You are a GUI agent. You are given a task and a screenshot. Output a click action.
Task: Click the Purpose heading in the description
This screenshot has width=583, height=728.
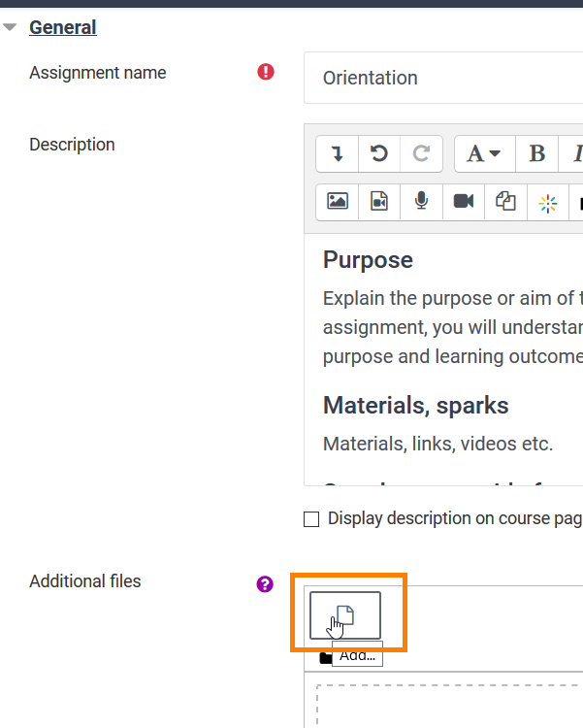pyautogui.click(x=368, y=259)
